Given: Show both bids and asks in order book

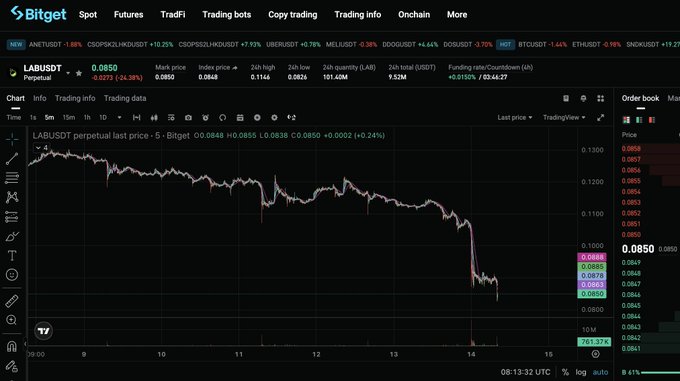Looking at the screenshot, I should point(626,120).
